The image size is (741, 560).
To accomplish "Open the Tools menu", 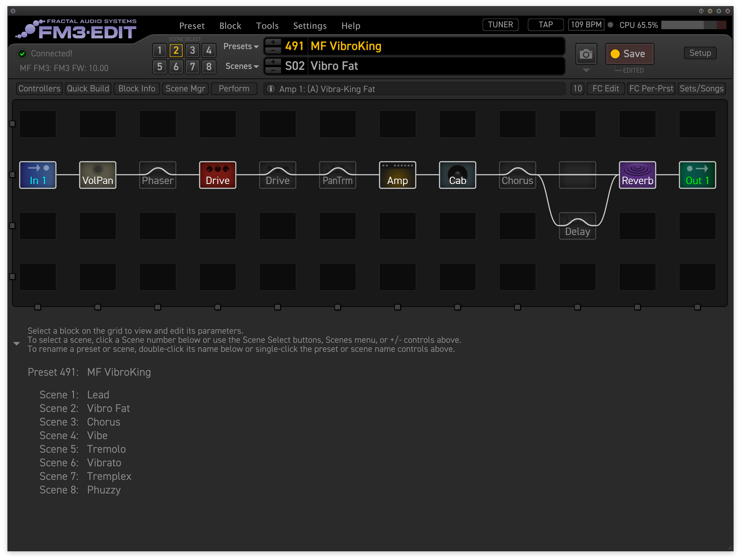I will (267, 26).
